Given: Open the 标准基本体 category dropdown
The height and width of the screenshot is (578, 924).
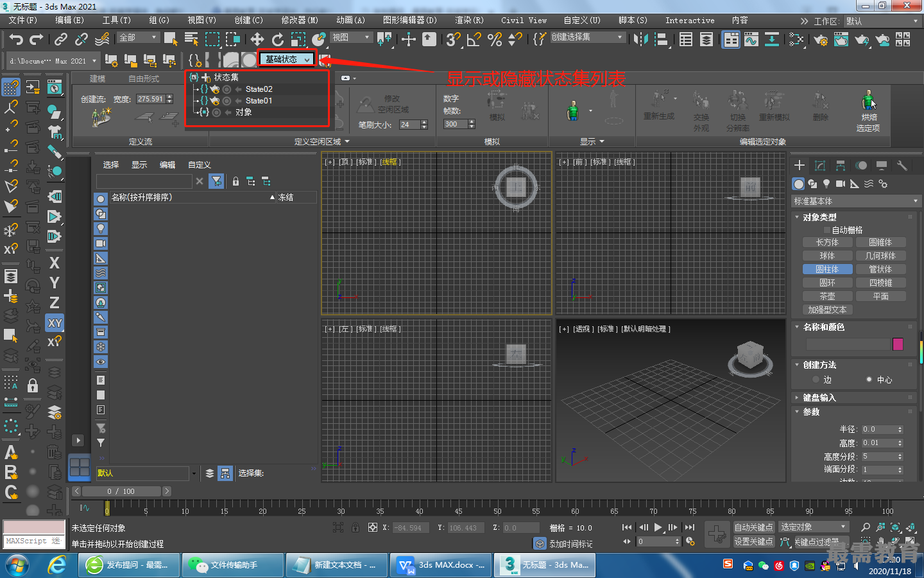Looking at the screenshot, I should click(x=856, y=202).
